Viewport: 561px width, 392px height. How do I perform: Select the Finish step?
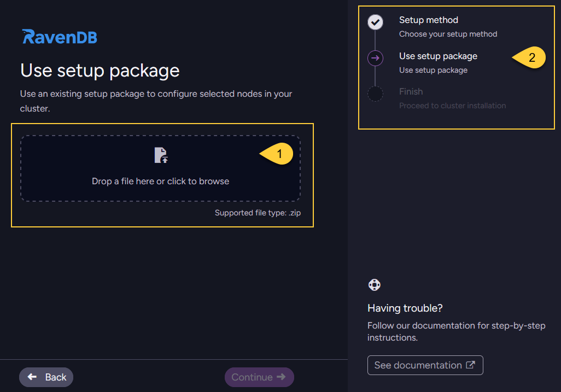(411, 91)
